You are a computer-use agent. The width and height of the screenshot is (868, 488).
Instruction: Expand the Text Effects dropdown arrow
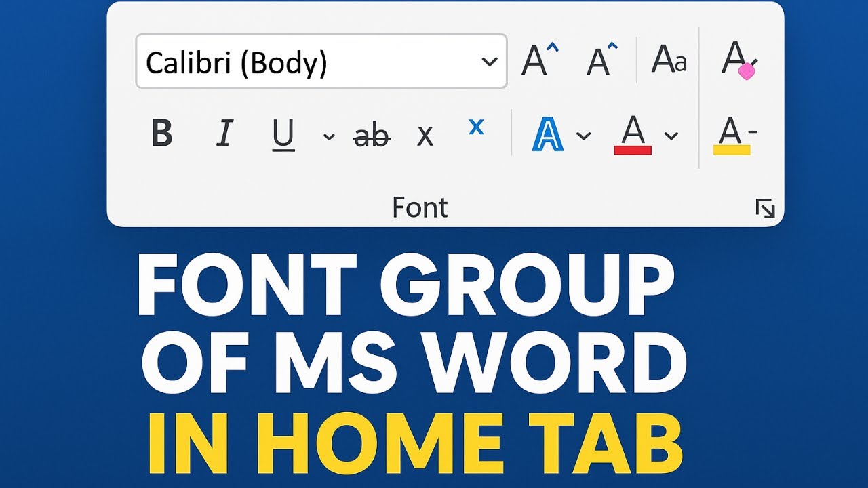(583, 136)
